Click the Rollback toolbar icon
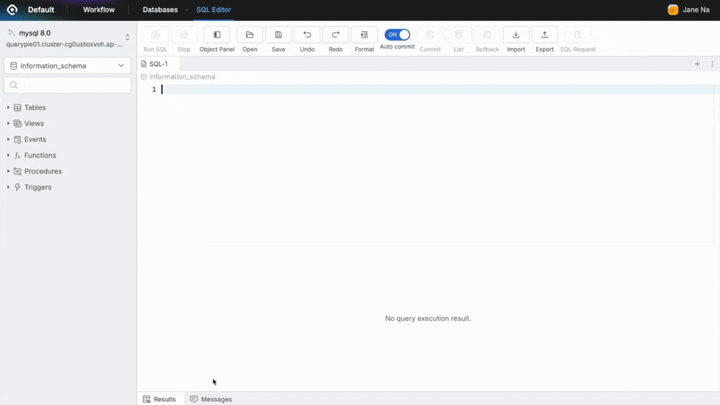The width and height of the screenshot is (720, 405). [487, 35]
